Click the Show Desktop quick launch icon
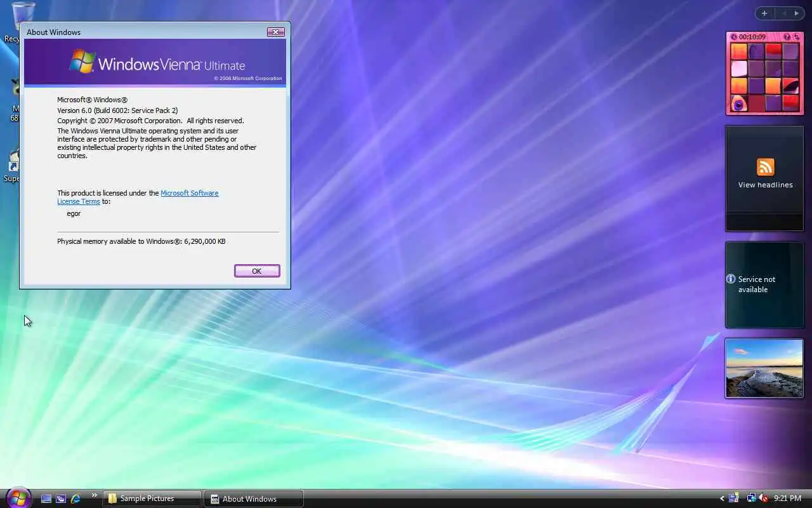 coord(46,498)
